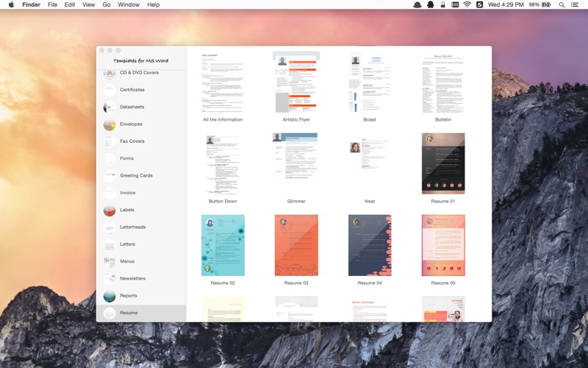Click the hat icon in the menu bar
This screenshot has height=368, width=588.
(417, 4)
